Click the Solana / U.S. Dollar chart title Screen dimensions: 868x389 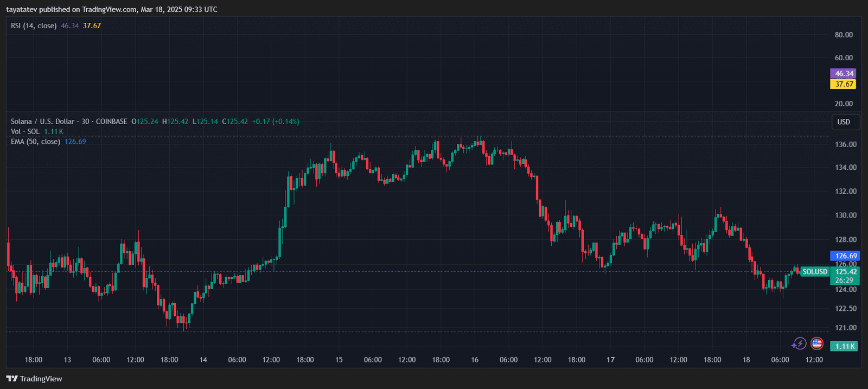click(x=69, y=122)
